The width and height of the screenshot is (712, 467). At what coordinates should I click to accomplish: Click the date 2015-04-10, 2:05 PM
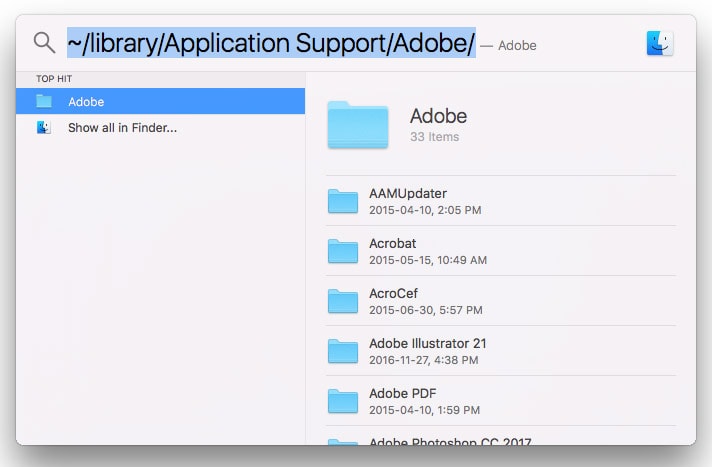pyautogui.click(x=425, y=210)
